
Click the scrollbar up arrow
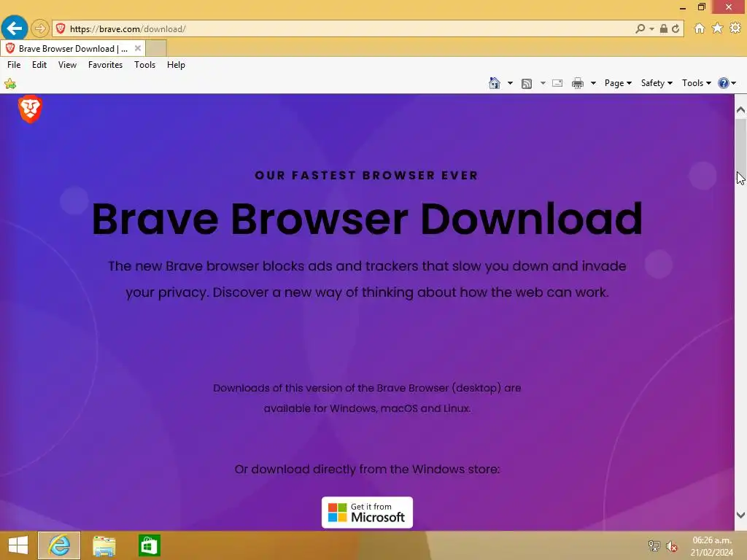740,110
